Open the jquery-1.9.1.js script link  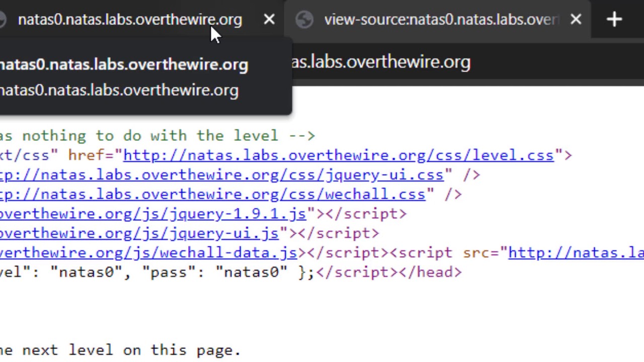pyautogui.click(x=153, y=214)
